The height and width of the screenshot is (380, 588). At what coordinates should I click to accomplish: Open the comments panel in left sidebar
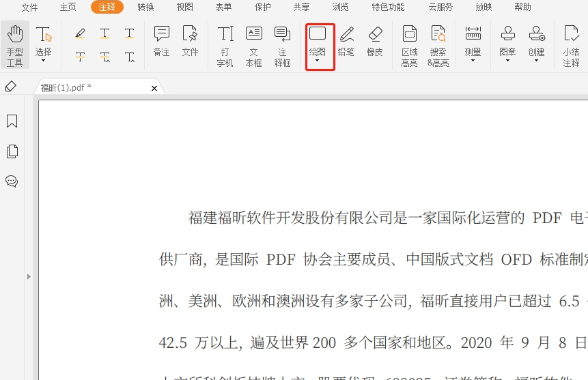pos(12,181)
